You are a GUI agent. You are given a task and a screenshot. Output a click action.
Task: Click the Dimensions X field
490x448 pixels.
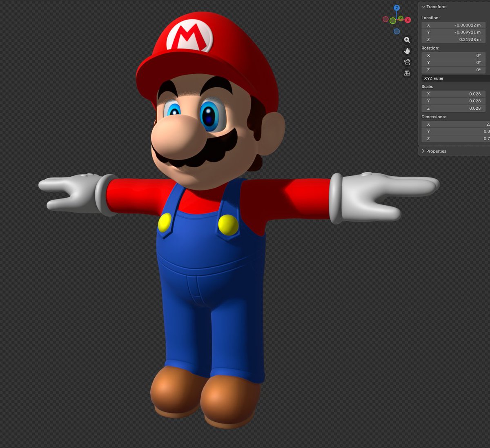[456, 124]
